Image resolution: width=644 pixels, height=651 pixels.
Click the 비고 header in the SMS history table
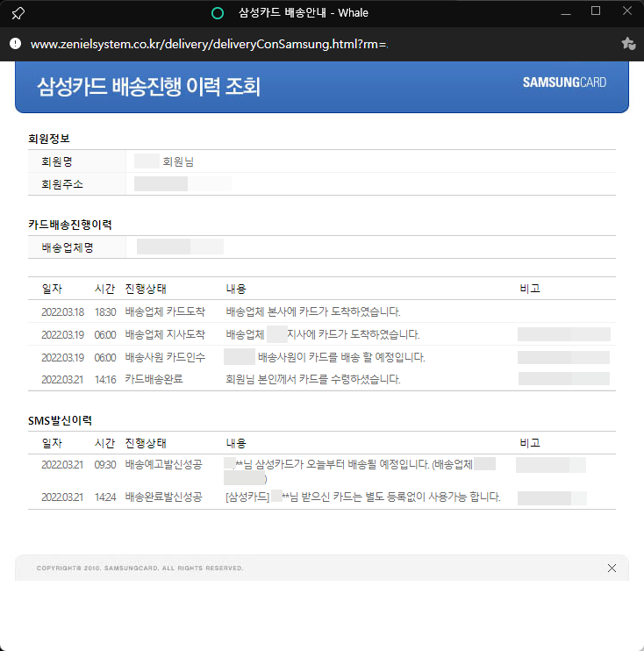click(530, 443)
